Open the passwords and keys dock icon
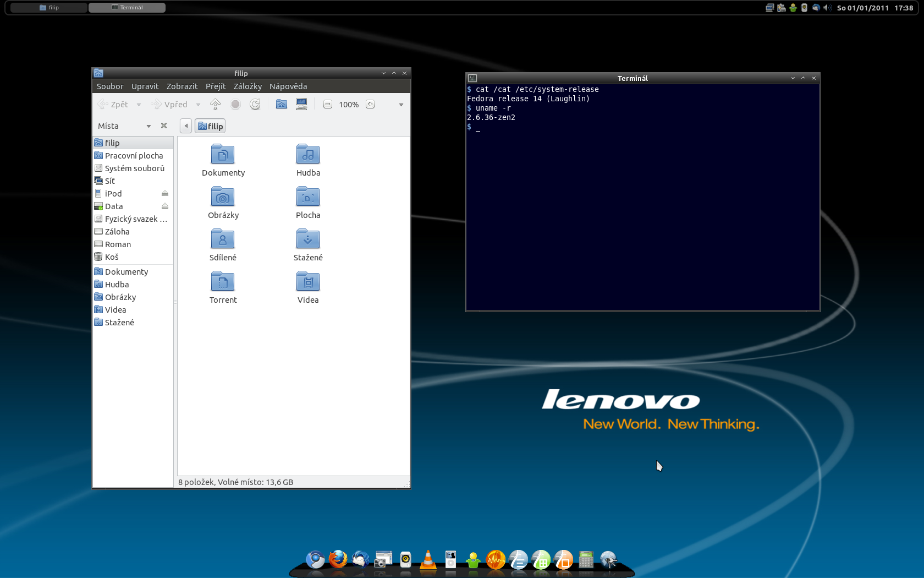The image size is (924, 578). tap(608, 559)
